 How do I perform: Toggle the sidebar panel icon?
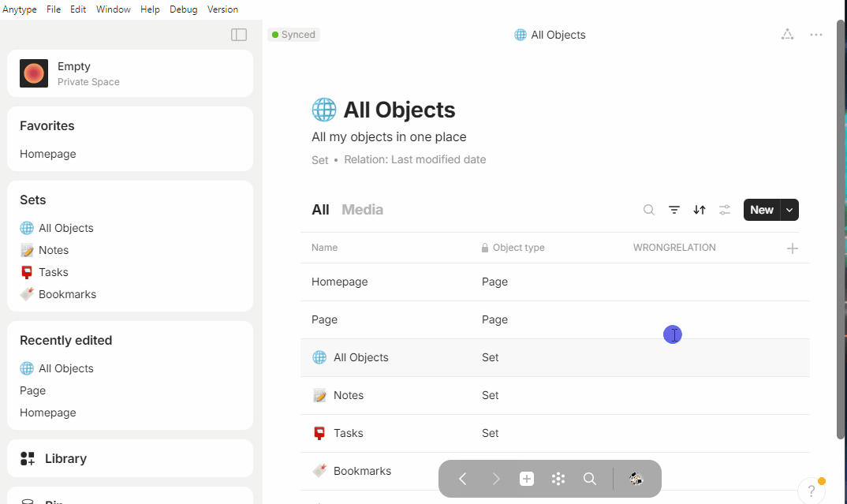(x=239, y=35)
